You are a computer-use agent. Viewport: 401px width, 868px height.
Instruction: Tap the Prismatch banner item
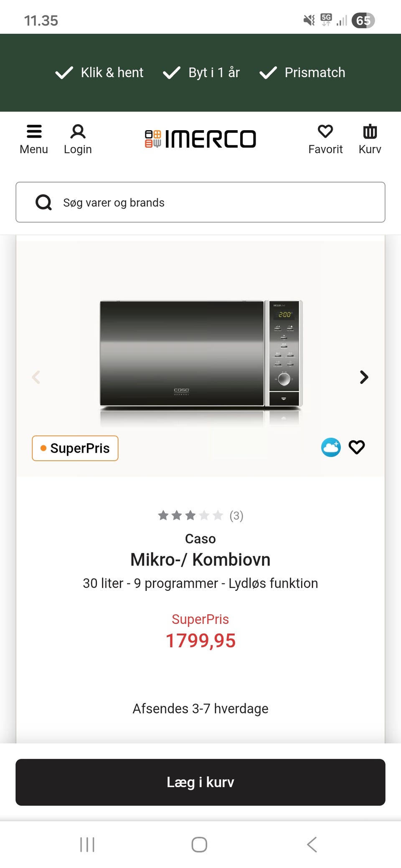coord(302,73)
